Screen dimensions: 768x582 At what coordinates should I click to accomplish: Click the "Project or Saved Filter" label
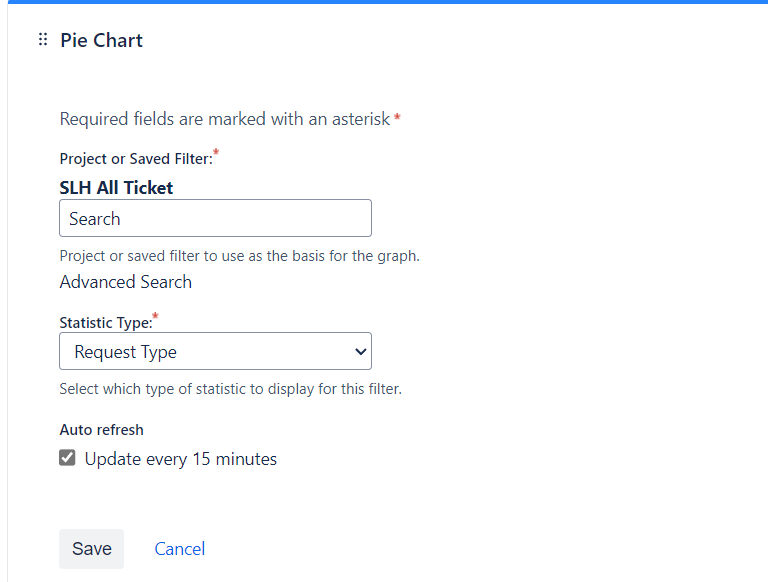[x=135, y=158]
